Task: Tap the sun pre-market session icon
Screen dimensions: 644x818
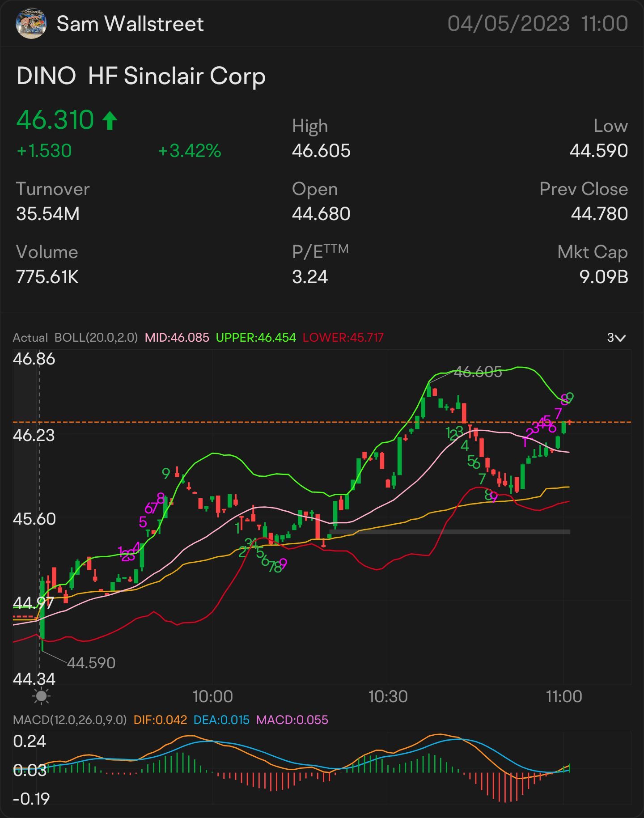Action: [x=42, y=696]
